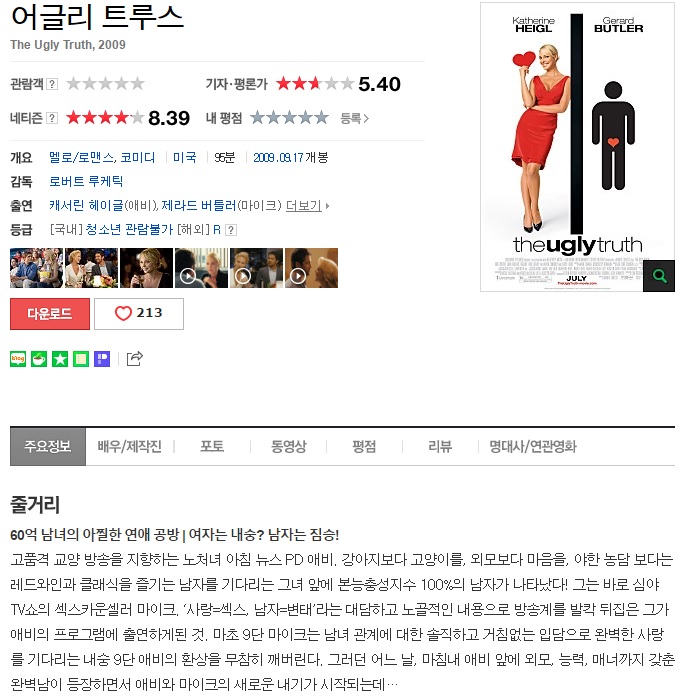Enlarge poster with the magnifier icon
This screenshot has width=688, height=697.
click(659, 276)
